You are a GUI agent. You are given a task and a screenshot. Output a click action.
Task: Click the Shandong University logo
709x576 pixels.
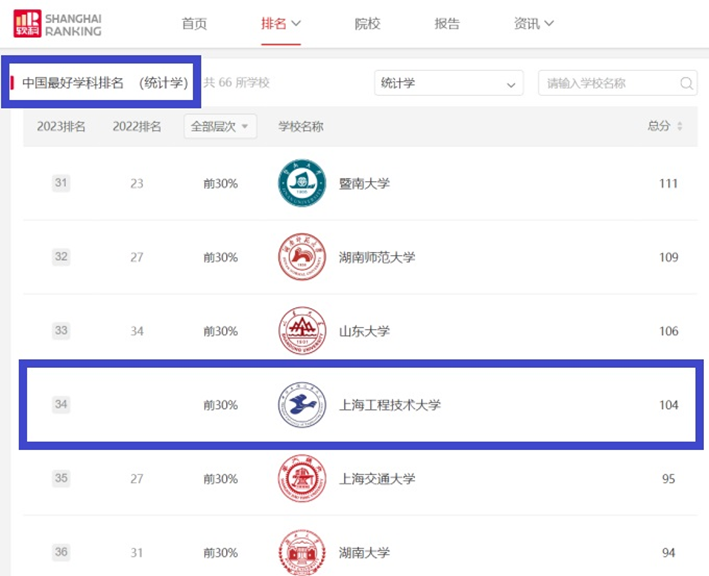pos(301,331)
